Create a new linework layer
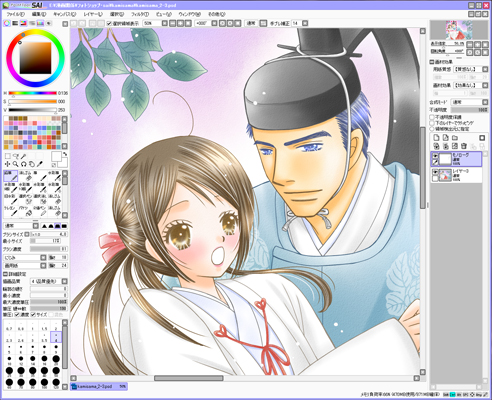The width and height of the screenshot is (492, 400). point(446,138)
